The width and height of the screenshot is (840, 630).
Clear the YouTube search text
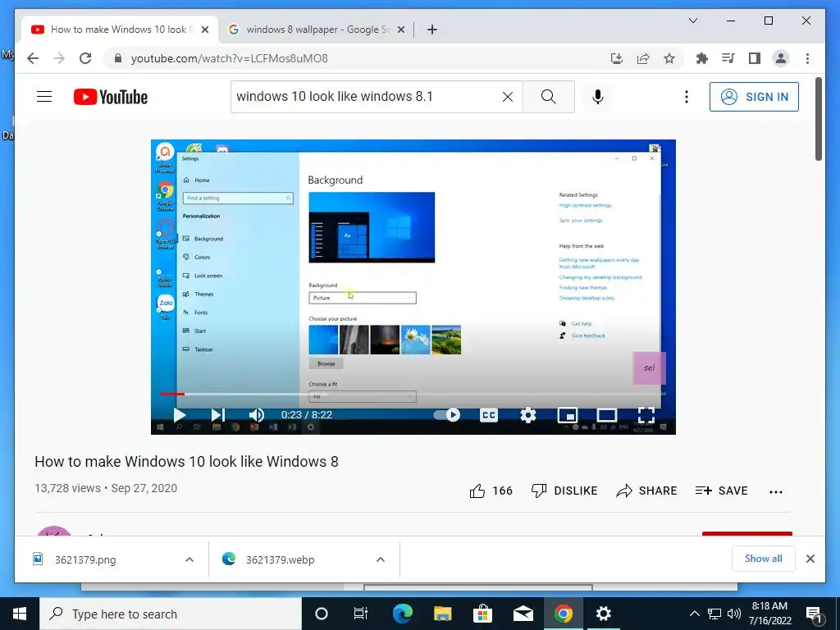[507, 97]
